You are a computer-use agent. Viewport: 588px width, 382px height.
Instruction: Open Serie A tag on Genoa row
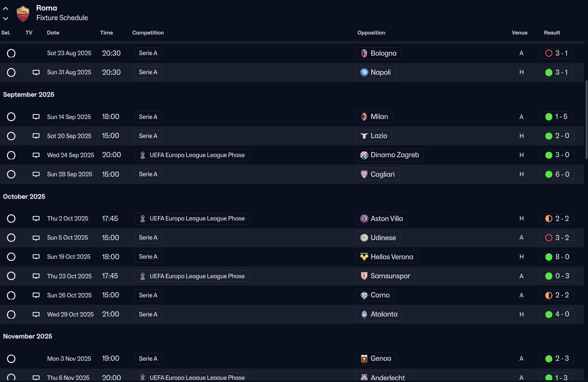click(148, 359)
